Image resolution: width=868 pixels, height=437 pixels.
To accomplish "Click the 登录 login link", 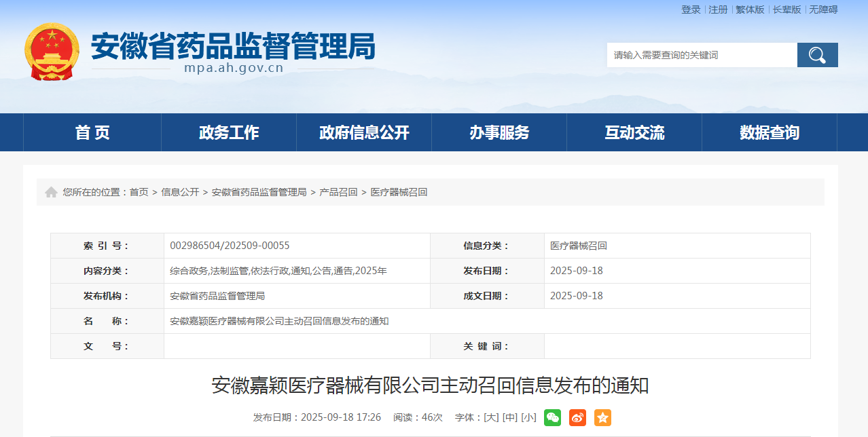I will (x=691, y=9).
